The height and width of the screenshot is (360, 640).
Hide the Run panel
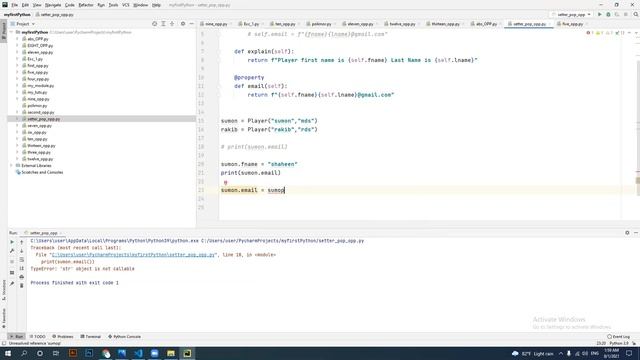click(x=636, y=233)
